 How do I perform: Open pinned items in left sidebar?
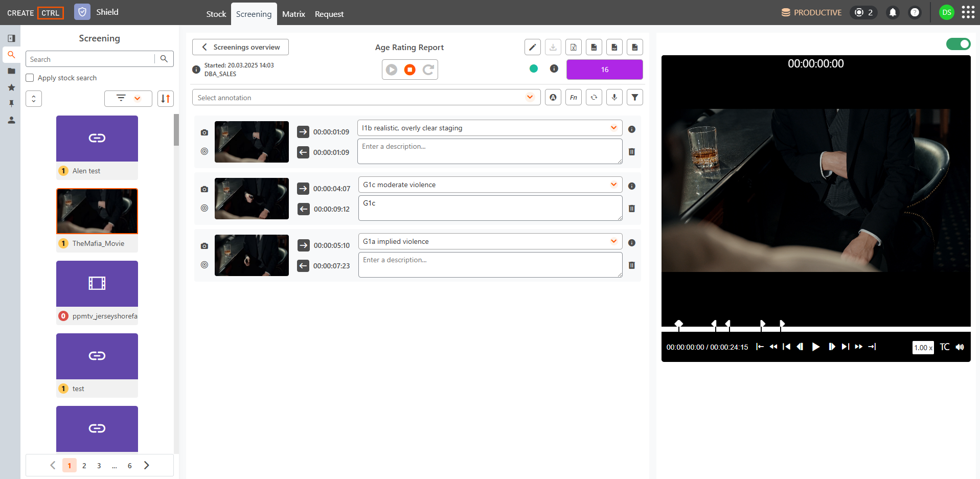pyautogui.click(x=11, y=103)
